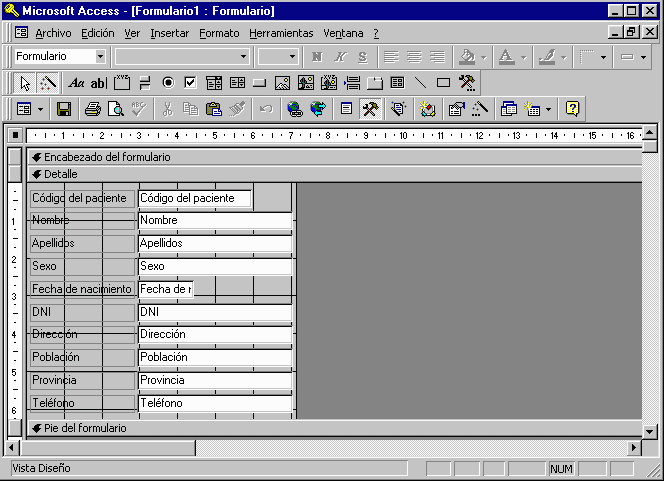Image resolution: width=664 pixels, height=481 pixels.
Task: Open the Formulario object dropdown
Action: tap(100, 56)
